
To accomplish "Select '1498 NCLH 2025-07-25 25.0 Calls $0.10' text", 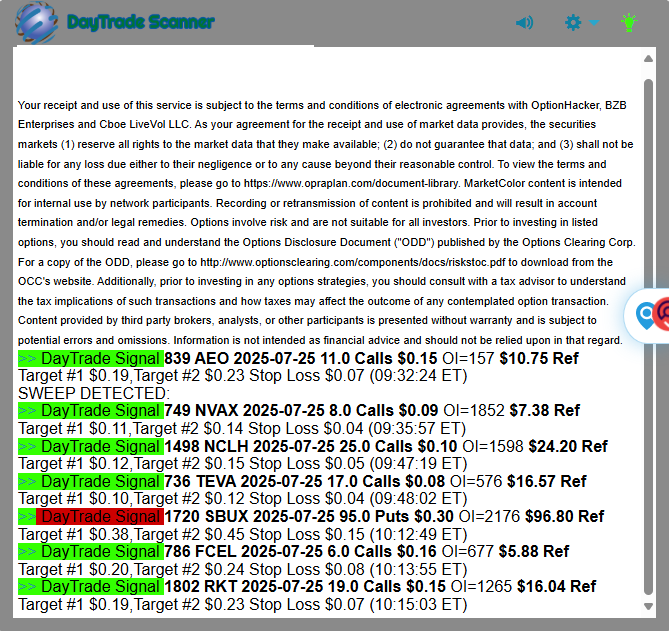I will click(311, 446).
